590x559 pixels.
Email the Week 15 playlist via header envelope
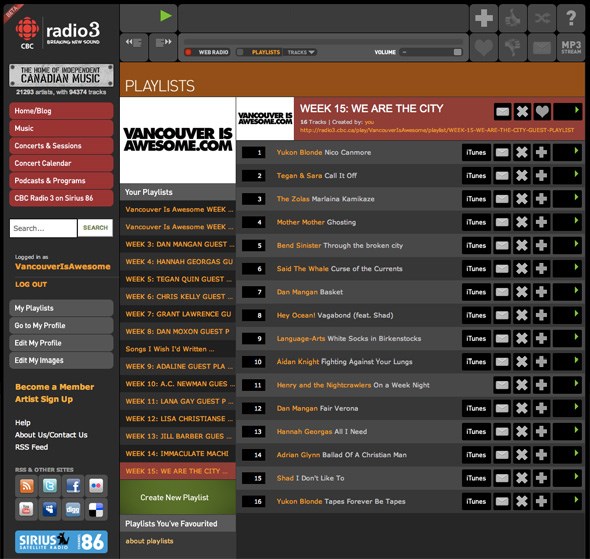pos(502,112)
